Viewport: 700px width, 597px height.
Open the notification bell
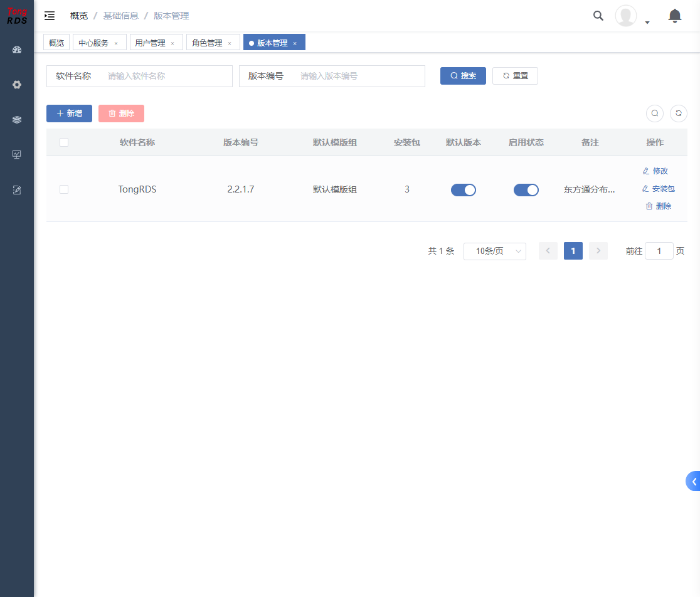[674, 16]
